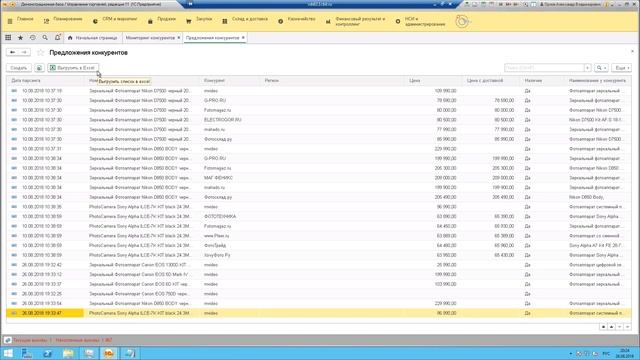
Task: Close the form with the x below title bar
Action: [x=632, y=51]
